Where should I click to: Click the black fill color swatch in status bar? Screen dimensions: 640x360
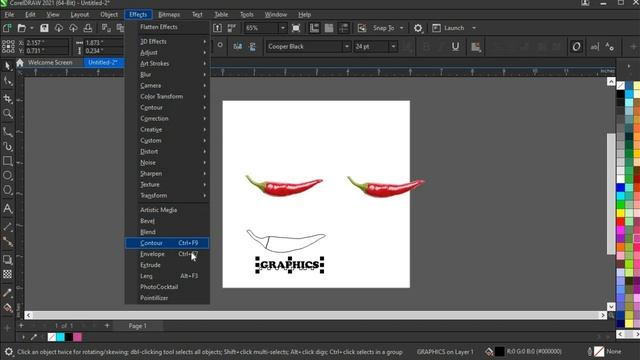[500, 351]
